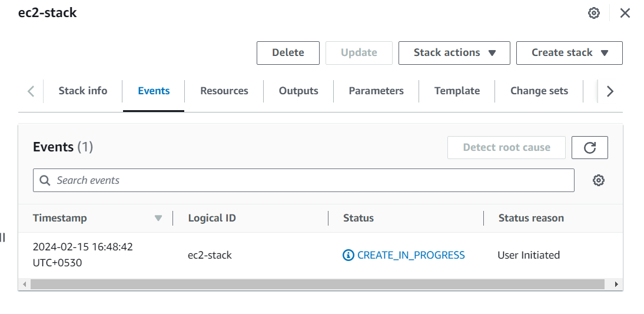The image size is (644, 314).
Task: Switch to the Resources tab
Action: pyautogui.click(x=224, y=91)
